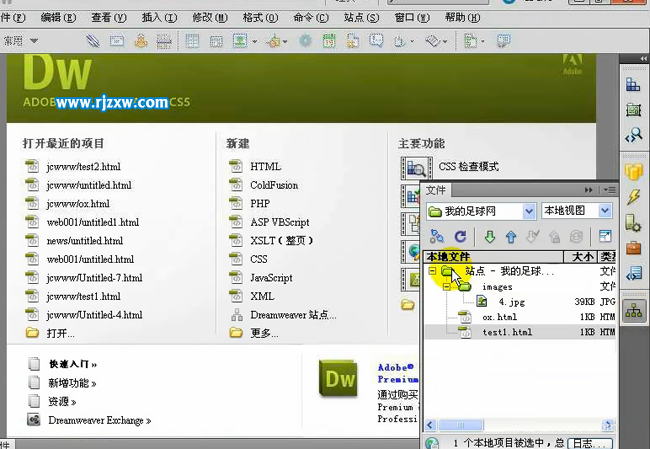650x449 pixels.
Task: Open the Databases cylinder icon in the dock
Action: point(633,171)
